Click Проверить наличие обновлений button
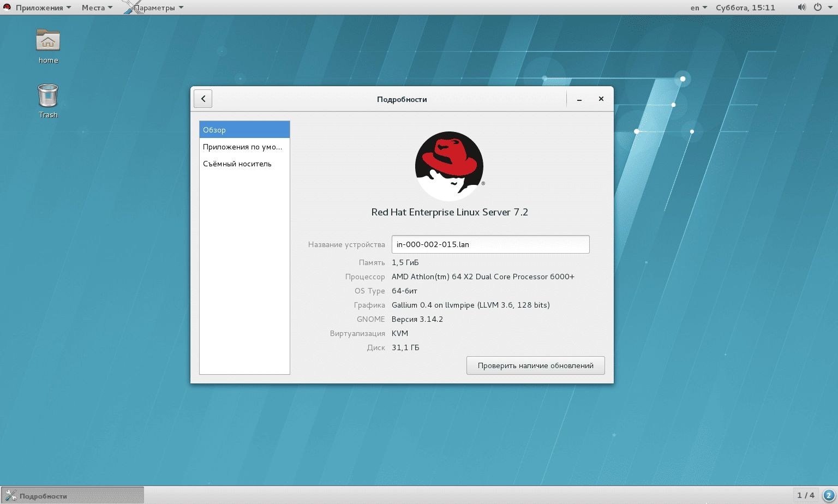Screen dimensions: 838x504 click(x=536, y=365)
